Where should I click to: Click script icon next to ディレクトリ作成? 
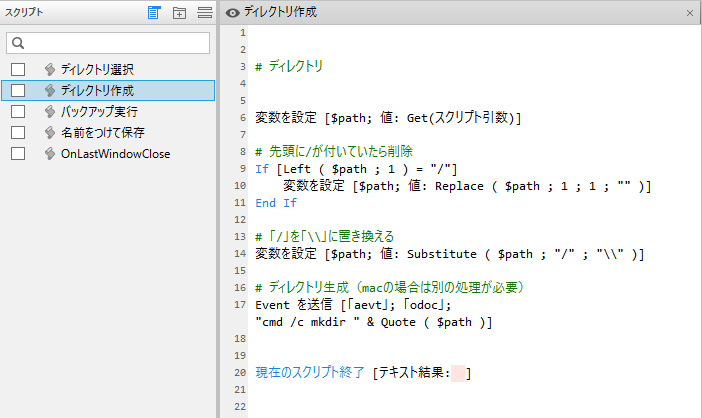pyautogui.click(x=50, y=90)
